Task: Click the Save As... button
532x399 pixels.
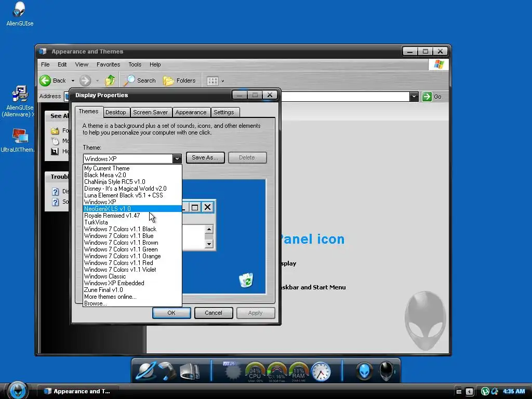Action: (x=205, y=157)
